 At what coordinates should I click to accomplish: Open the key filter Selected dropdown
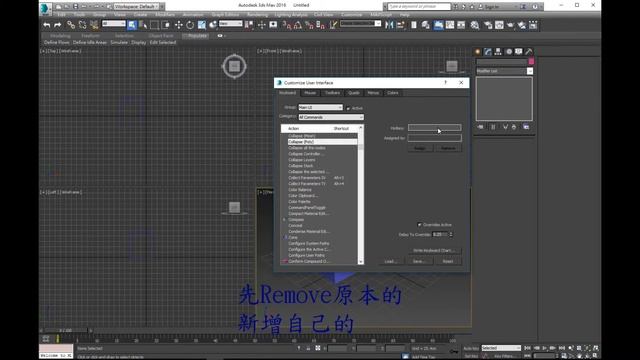(501, 348)
